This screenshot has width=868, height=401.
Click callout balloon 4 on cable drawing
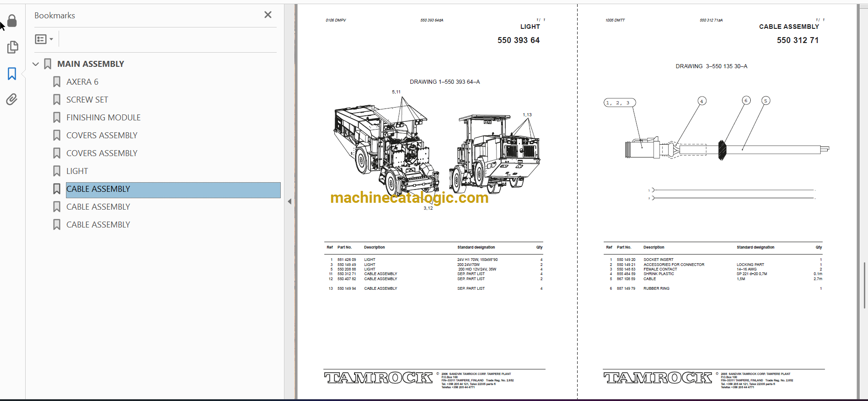point(702,101)
